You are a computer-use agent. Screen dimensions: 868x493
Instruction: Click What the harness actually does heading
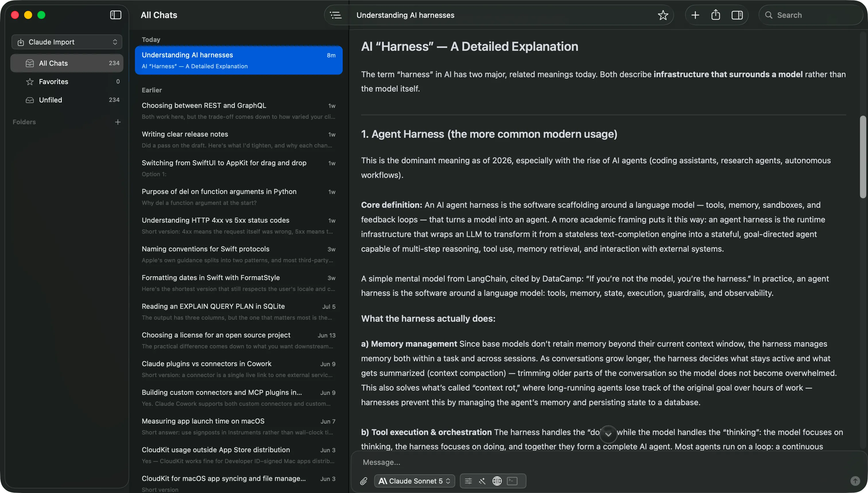click(x=428, y=318)
